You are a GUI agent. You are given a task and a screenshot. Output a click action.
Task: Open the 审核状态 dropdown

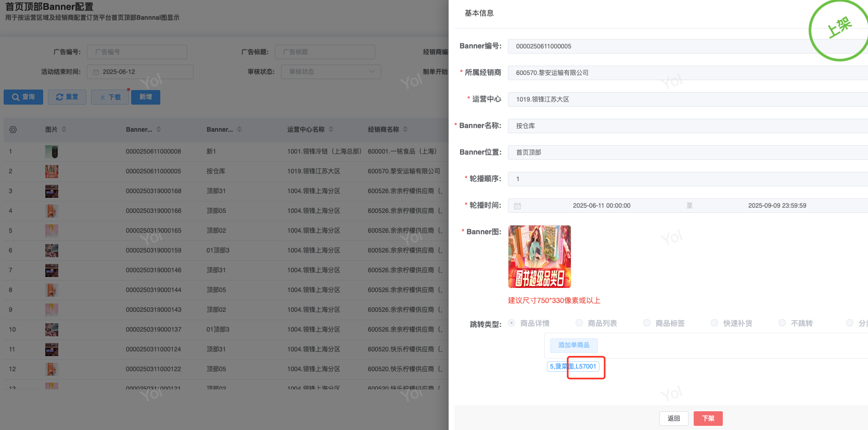click(x=331, y=72)
